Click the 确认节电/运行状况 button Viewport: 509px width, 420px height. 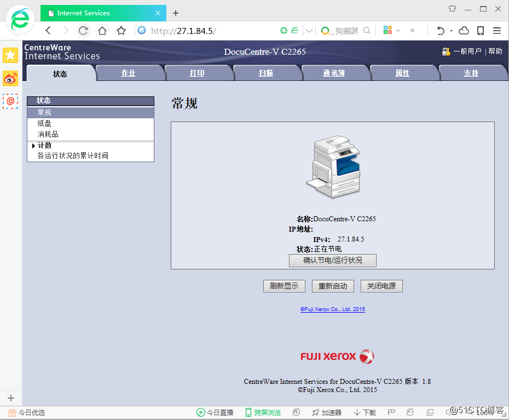333,261
